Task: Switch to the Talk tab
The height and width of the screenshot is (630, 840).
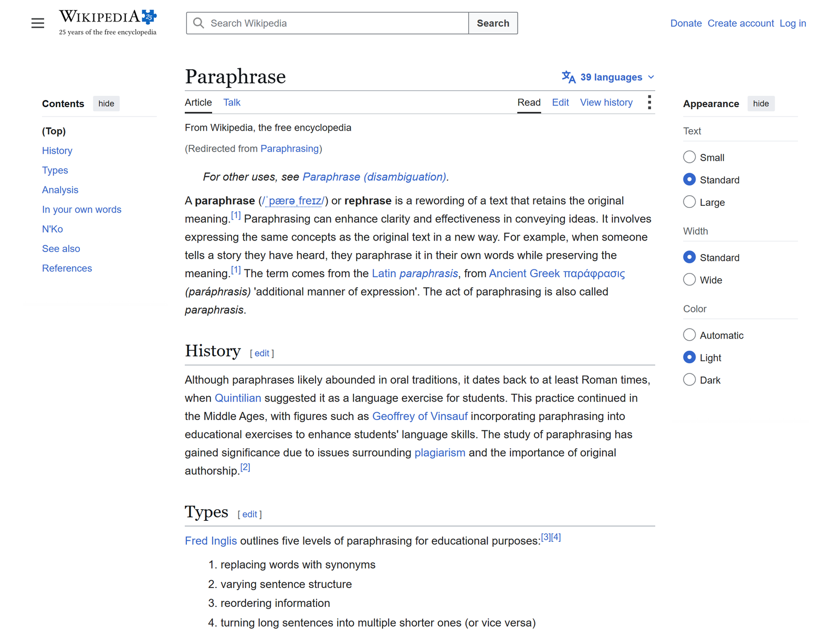Action: click(232, 102)
